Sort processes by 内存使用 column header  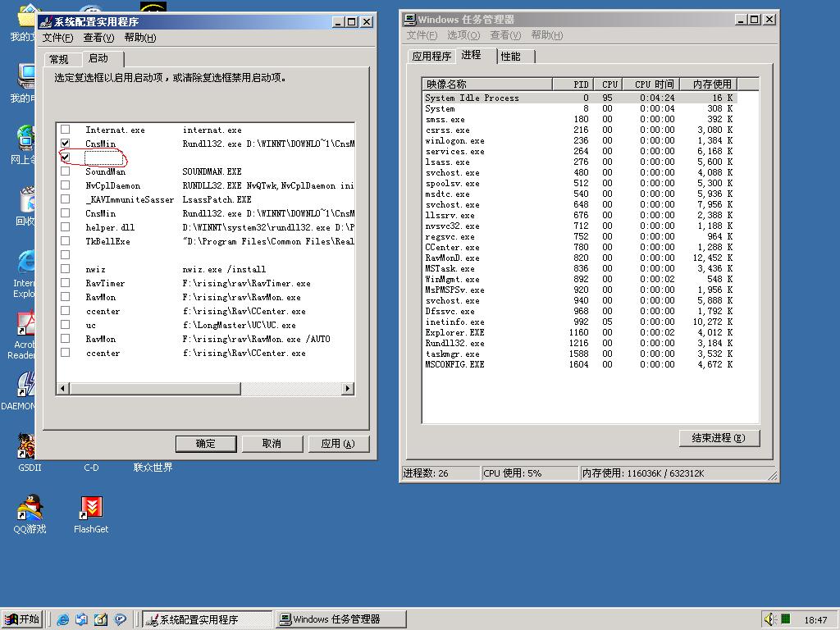[x=709, y=84]
